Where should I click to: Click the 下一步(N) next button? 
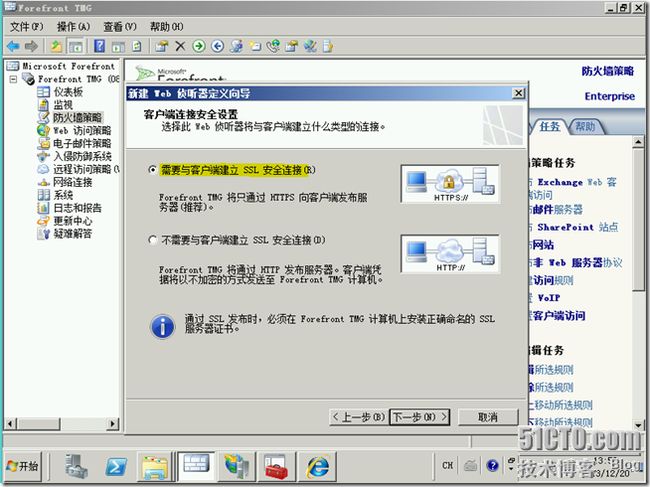[420, 417]
